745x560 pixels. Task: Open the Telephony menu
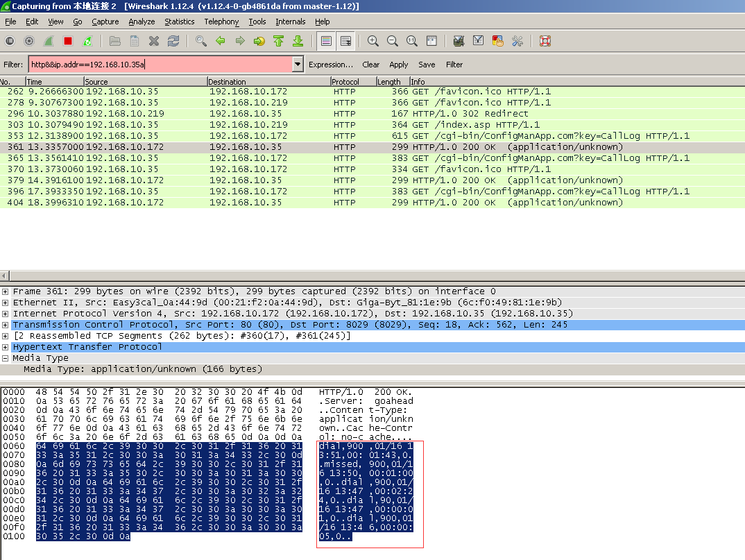[221, 22]
